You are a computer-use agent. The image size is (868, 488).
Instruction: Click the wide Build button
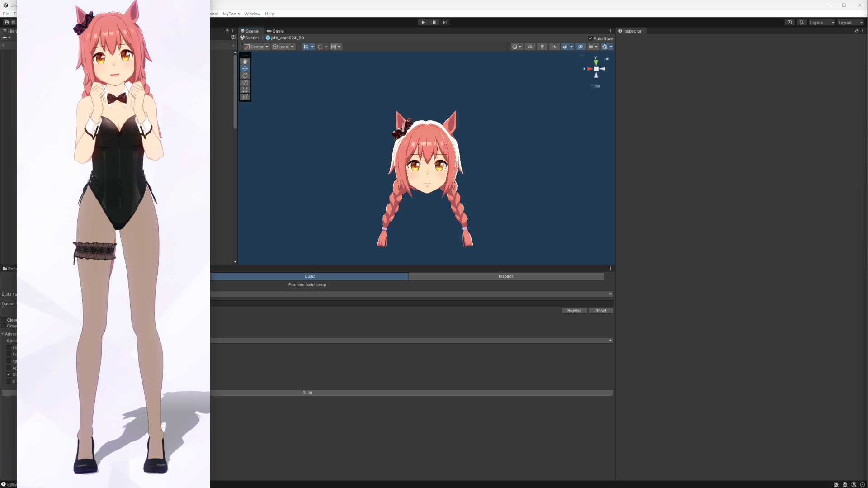pyautogui.click(x=307, y=393)
